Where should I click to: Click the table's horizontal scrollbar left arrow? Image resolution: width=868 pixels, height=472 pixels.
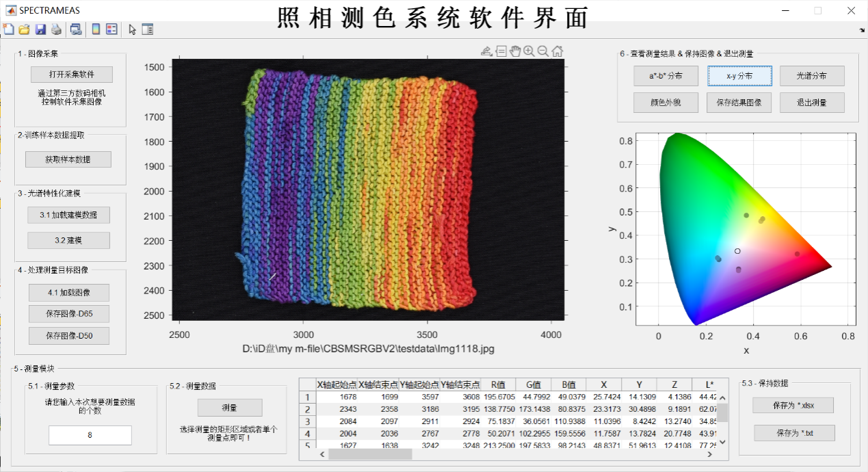point(321,454)
